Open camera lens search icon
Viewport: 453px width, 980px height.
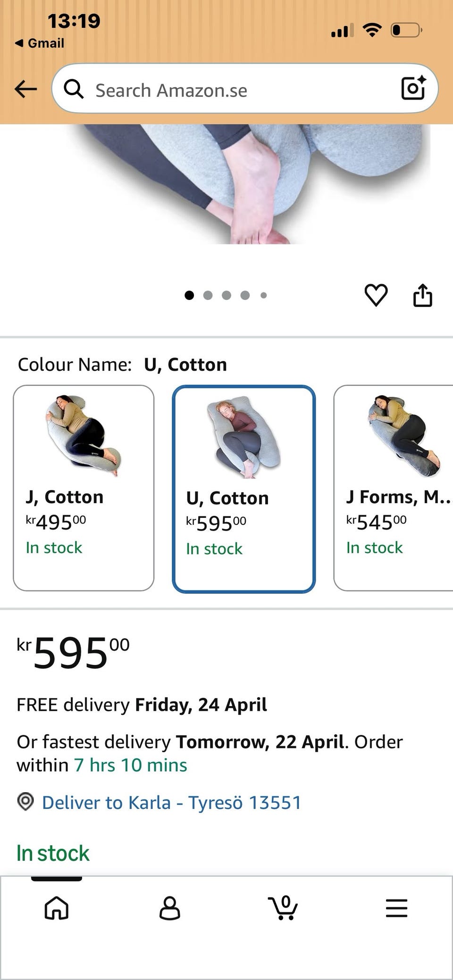click(413, 88)
